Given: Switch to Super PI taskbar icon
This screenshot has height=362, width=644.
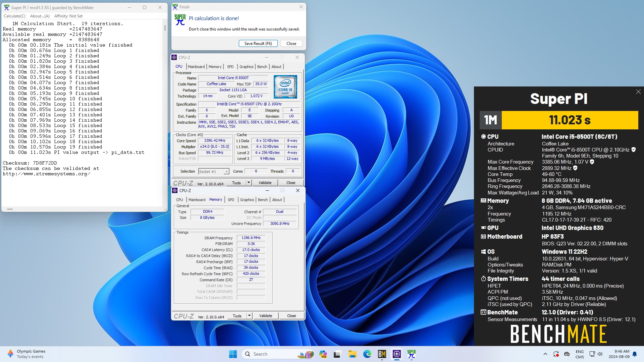Looking at the screenshot, I should tap(412, 354).
